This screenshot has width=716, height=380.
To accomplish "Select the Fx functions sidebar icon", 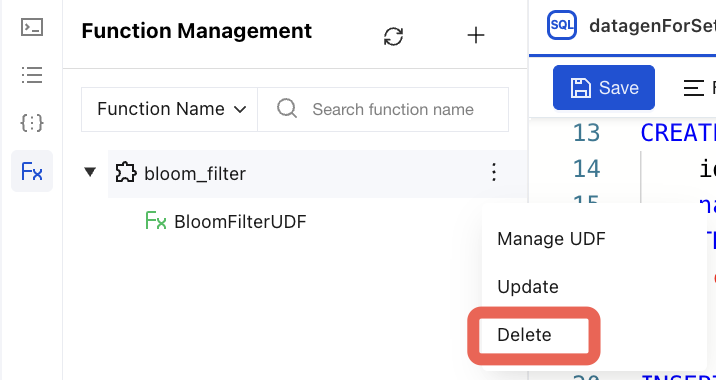I will pyautogui.click(x=32, y=171).
